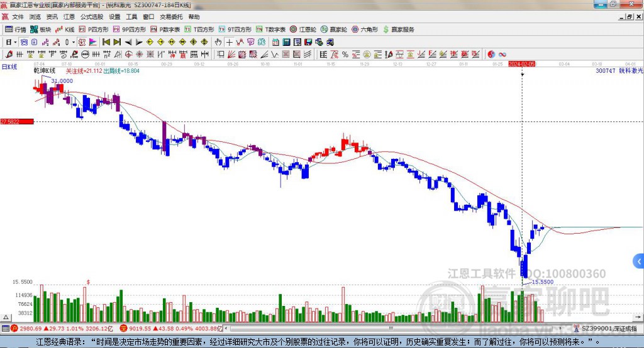
Task: Open the 六角形 hexagon tool
Action: pyautogui.click(x=365, y=30)
